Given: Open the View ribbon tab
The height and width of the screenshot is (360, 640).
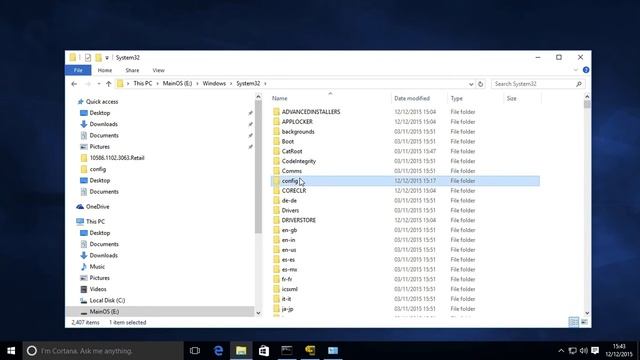Looking at the screenshot, I should pyautogui.click(x=158, y=70).
